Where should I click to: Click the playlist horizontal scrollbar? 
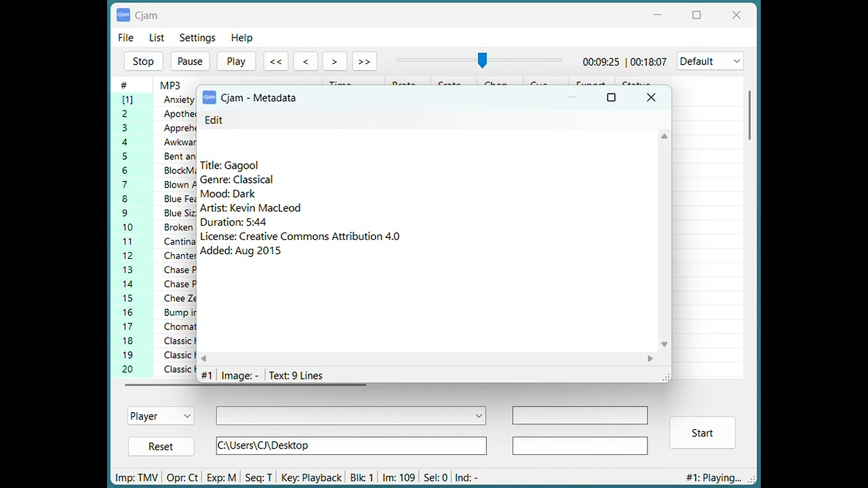coord(245,385)
